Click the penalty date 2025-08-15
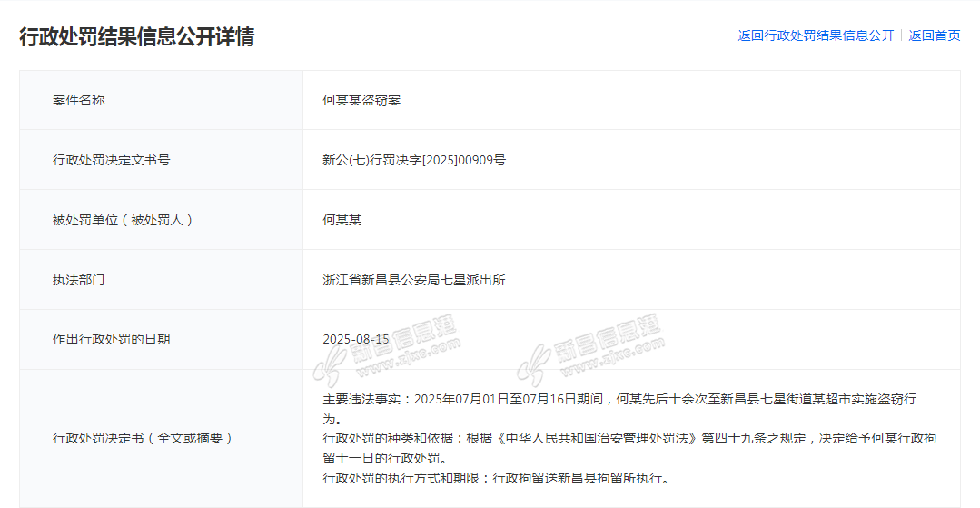The image size is (980, 508). click(x=356, y=339)
